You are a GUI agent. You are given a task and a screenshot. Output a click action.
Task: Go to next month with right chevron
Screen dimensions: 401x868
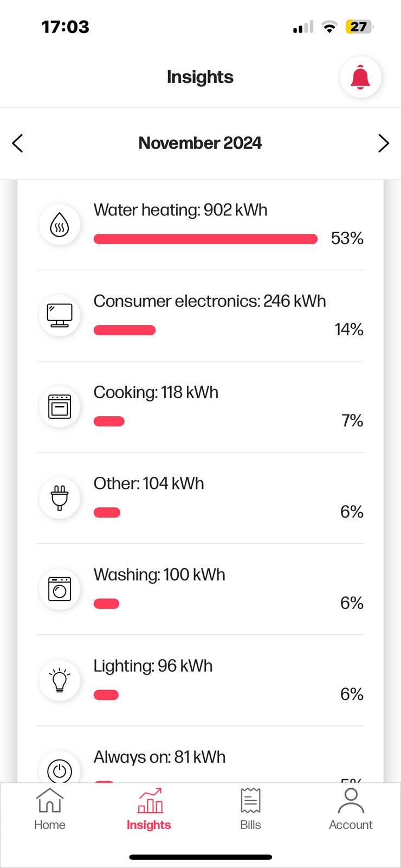[383, 143]
